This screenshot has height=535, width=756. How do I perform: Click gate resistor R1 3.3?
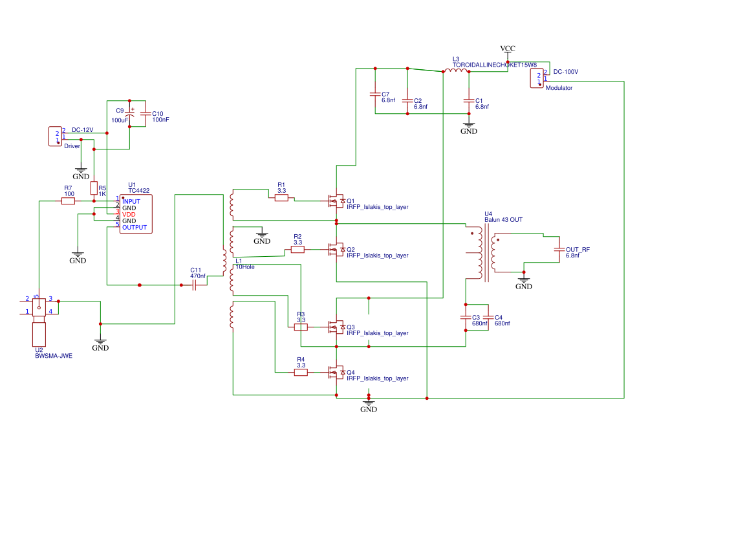coord(281,197)
